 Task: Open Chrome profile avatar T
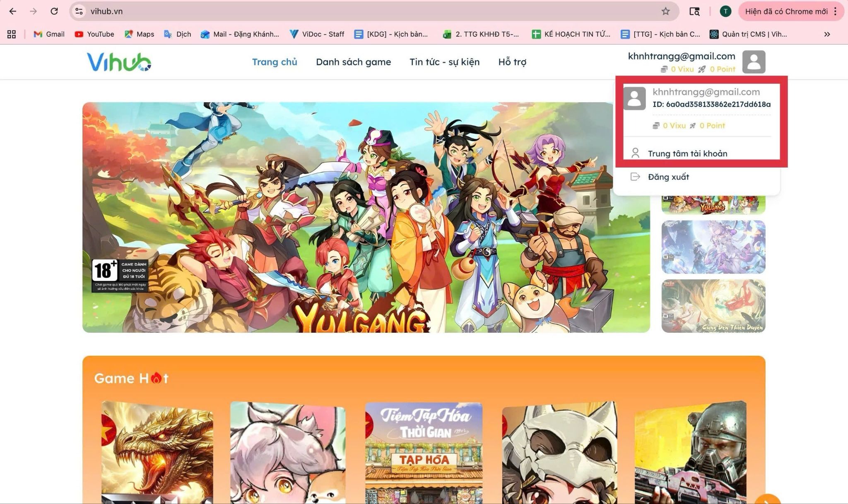click(x=725, y=11)
